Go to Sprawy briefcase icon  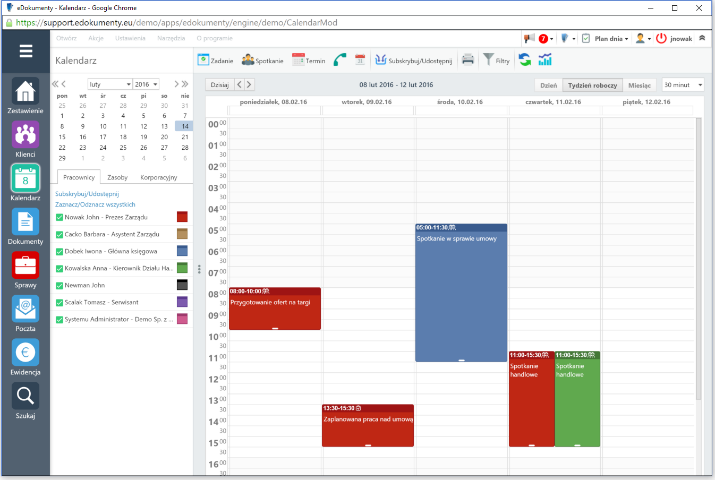coord(25,267)
